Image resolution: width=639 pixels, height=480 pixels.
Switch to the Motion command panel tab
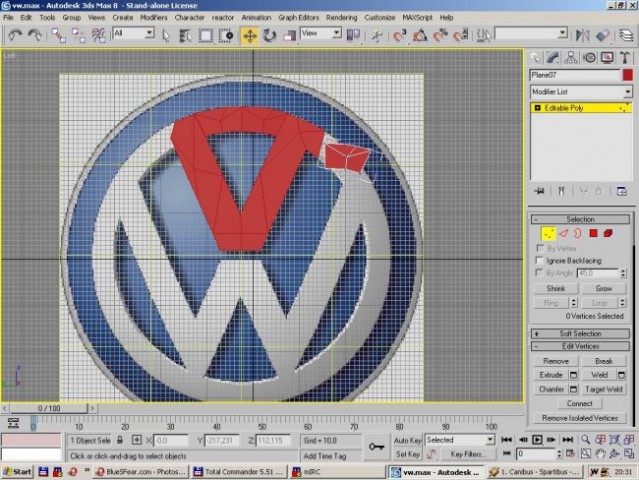pos(589,58)
